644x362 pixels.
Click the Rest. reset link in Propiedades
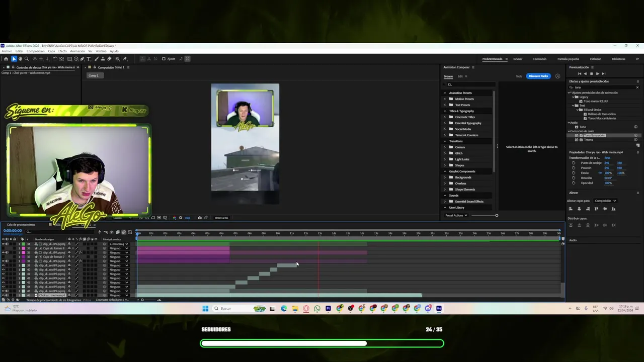pos(607,158)
